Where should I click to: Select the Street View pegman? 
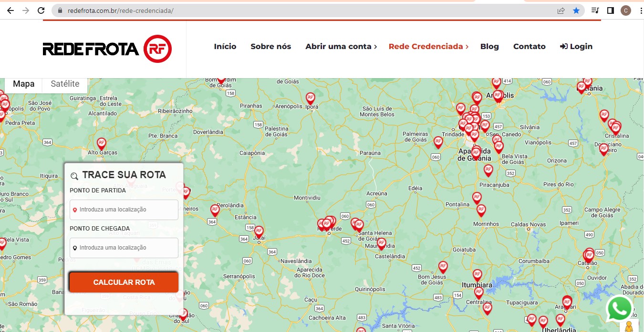(x=629, y=326)
